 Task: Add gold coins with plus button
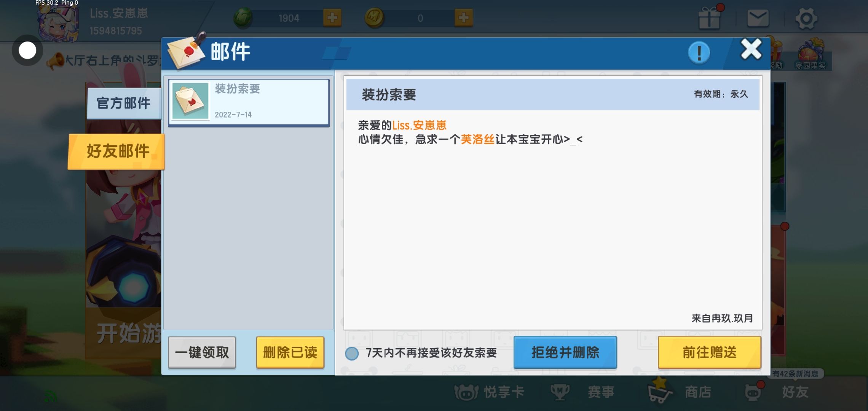[x=463, y=18]
